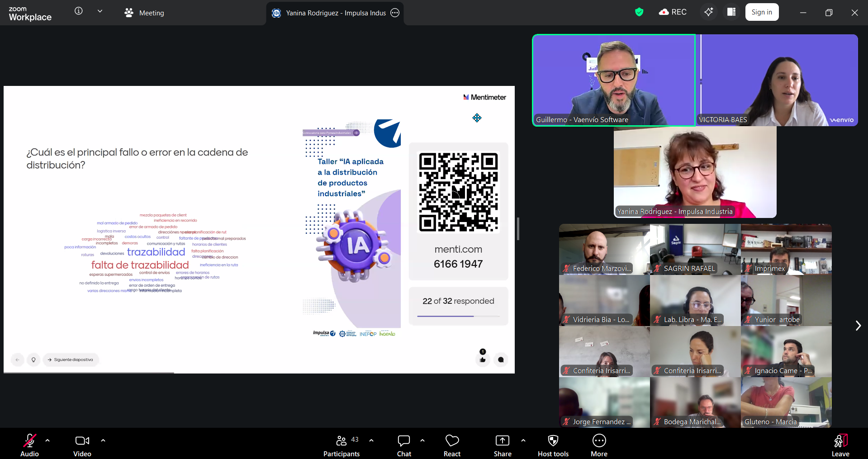Image resolution: width=868 pixels, height=459 pixels.
Task: Toggle the REC recording indicator
Action: pyautogui.click(x=673, y=12)
